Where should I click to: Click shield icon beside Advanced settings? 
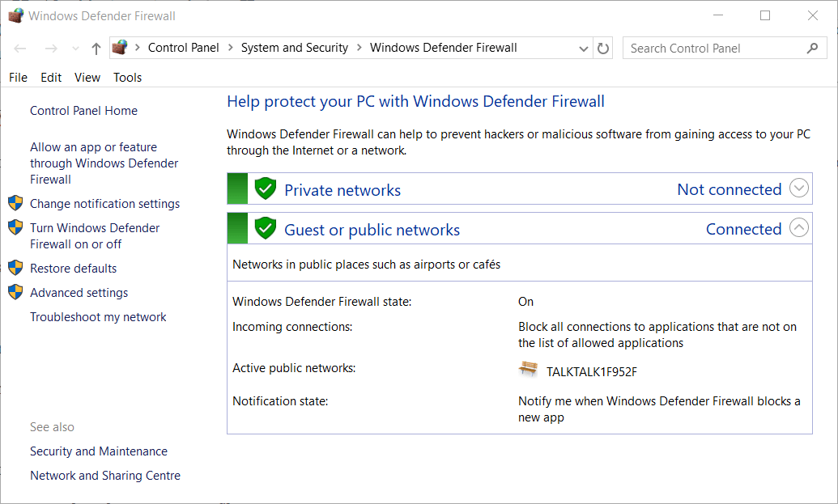(x=15, y=292)
